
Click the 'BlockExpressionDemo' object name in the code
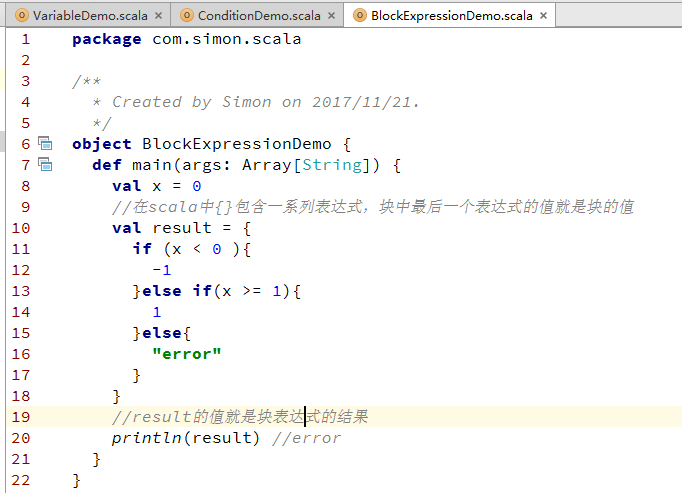click(x=237, y=144)
